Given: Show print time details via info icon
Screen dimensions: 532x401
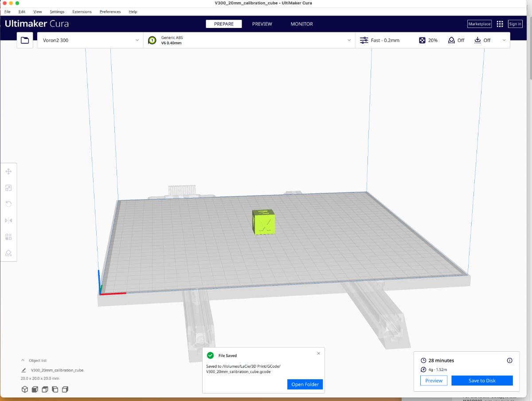Looking at the screenshot, I should (x=509, y=361).
